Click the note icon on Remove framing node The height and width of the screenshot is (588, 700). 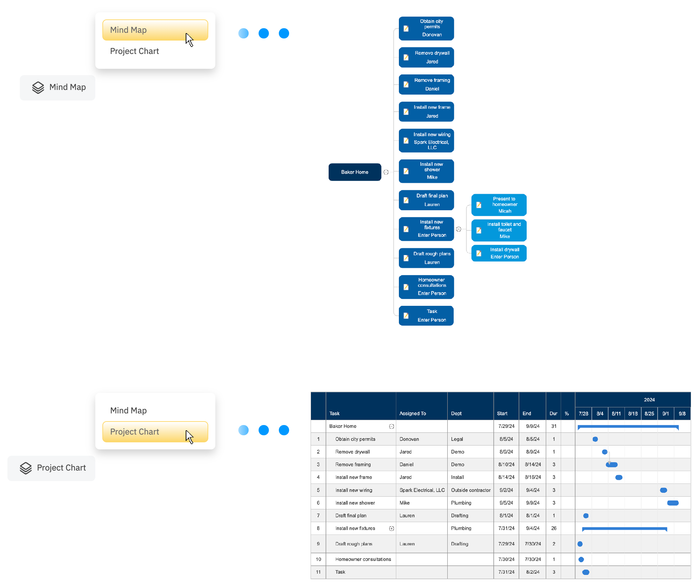(405, 84)
